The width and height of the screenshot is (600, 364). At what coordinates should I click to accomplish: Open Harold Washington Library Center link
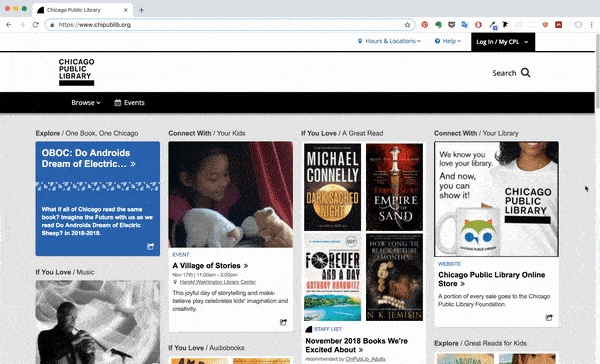click(218, 282)
